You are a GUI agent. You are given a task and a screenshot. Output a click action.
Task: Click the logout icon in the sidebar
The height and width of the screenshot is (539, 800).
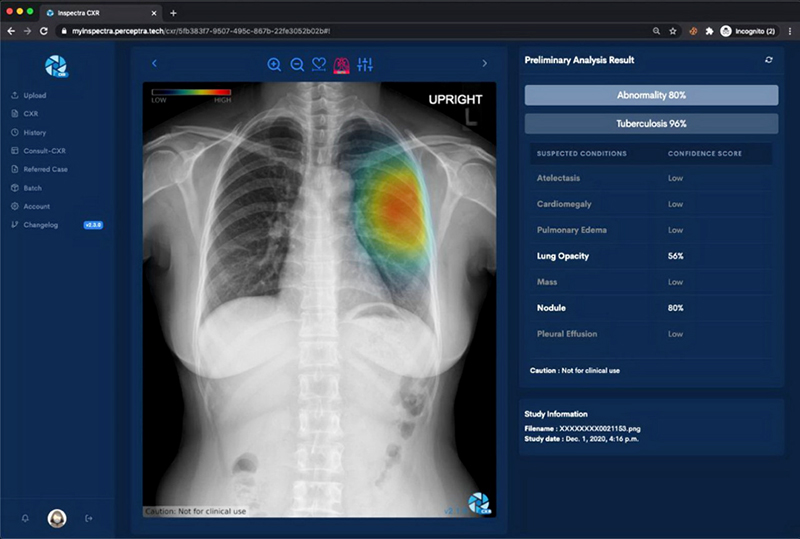pyautogui.click(x=89, y=518)
